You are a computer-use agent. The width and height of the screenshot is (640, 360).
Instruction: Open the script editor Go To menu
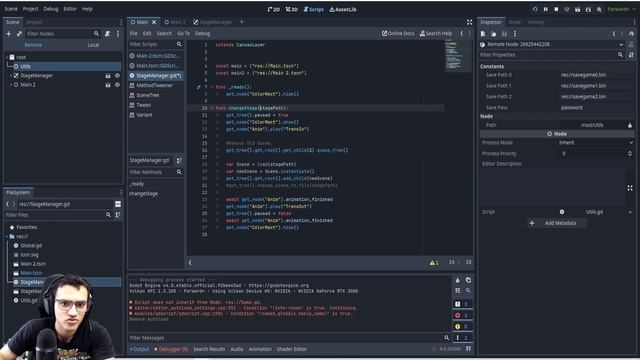[183, 33]
